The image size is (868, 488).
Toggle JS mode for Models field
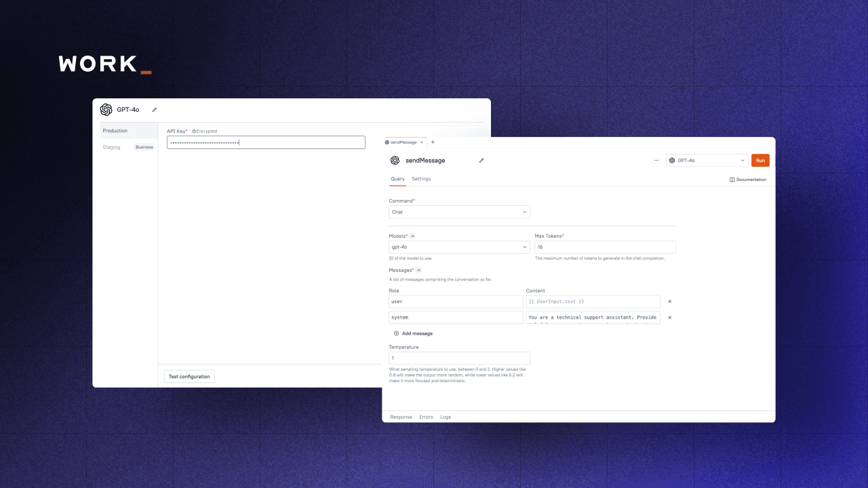point(412,236)
